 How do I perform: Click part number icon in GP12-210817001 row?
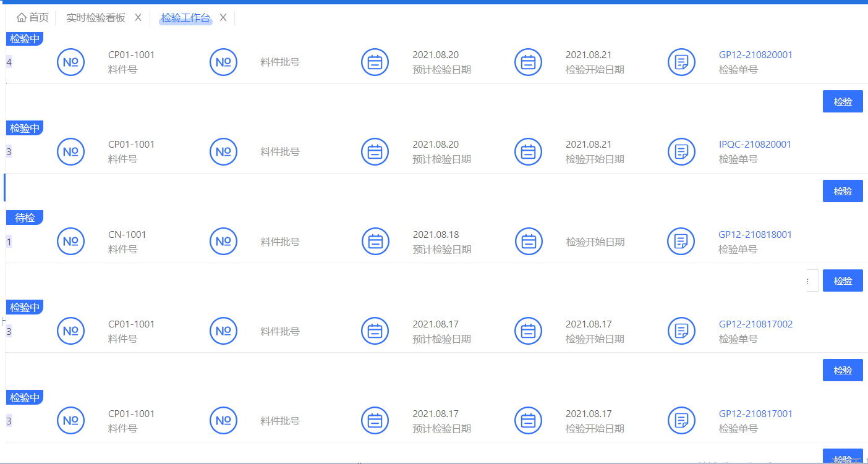coord(71,421)
